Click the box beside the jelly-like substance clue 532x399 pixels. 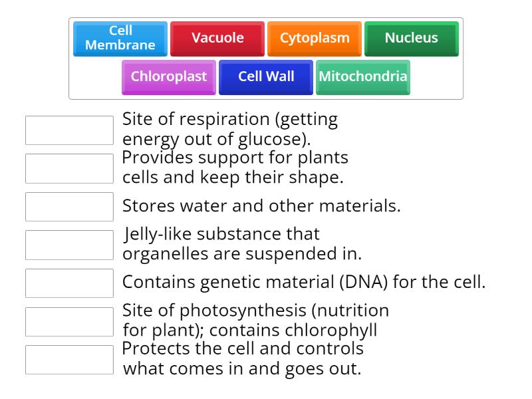[69, 245]
